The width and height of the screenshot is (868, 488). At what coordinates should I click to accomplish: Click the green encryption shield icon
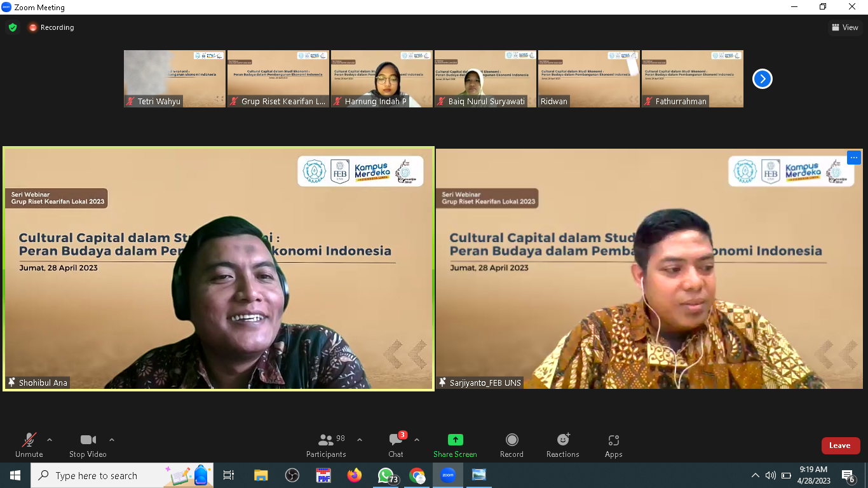(12, 27)
